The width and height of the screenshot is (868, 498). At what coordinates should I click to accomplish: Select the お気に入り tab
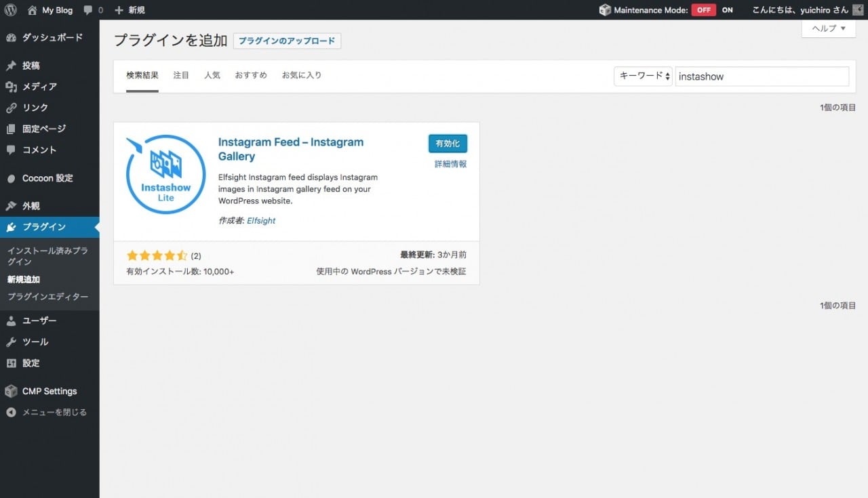tap(302, 75)
